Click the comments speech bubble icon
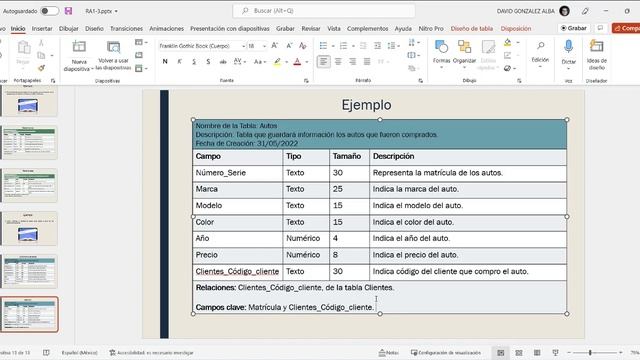 coord(600,28)
